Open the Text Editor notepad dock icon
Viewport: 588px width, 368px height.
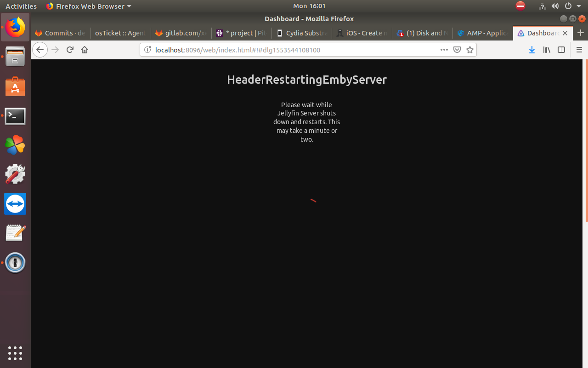(x=15, y=233)
